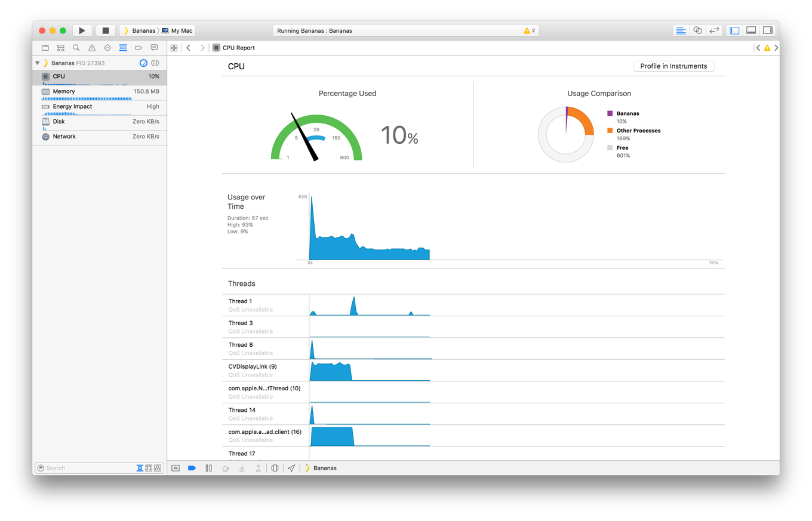Image resolution: width=812 pixels, height=521 pixels.
Task: Deactivate breakpoints with the blue flag toggle
Action: click(x=192, y=468)
